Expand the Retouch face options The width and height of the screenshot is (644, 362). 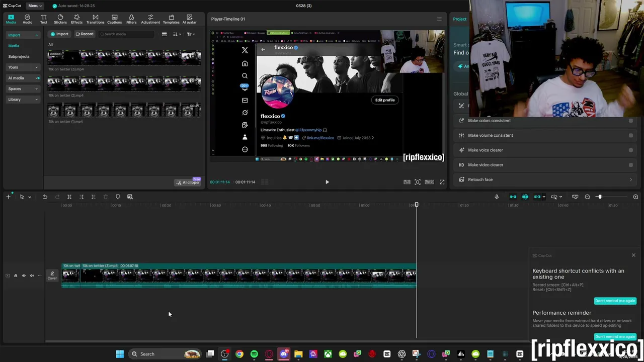pos(631,179)
